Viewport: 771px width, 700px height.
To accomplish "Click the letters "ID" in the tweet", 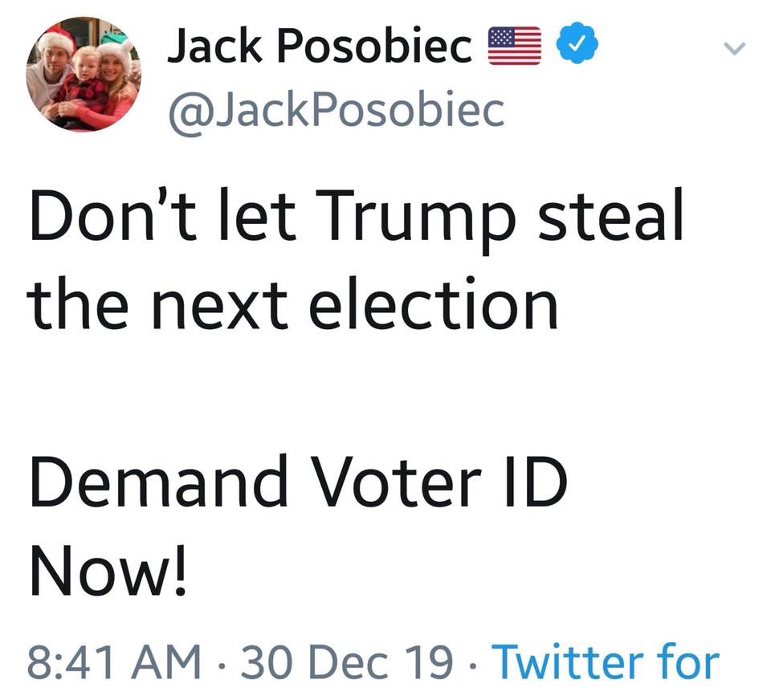I will [533, 483].
